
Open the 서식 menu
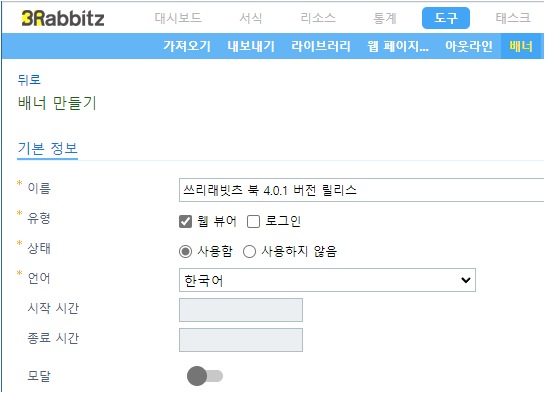point(251,18)
